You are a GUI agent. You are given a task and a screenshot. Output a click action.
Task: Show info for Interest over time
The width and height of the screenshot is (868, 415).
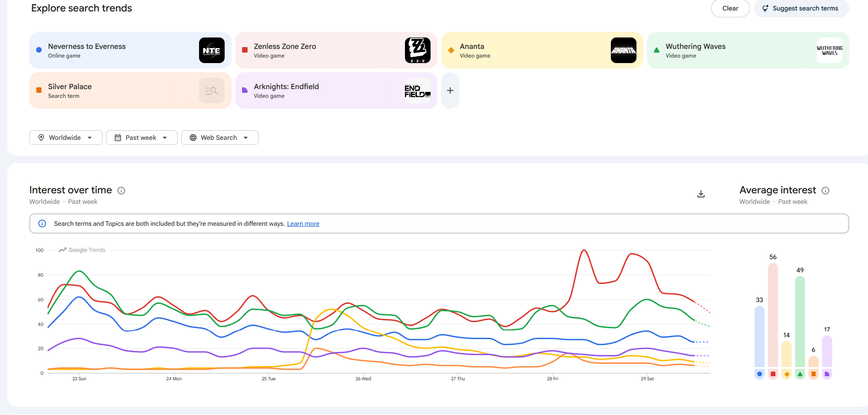121,191
